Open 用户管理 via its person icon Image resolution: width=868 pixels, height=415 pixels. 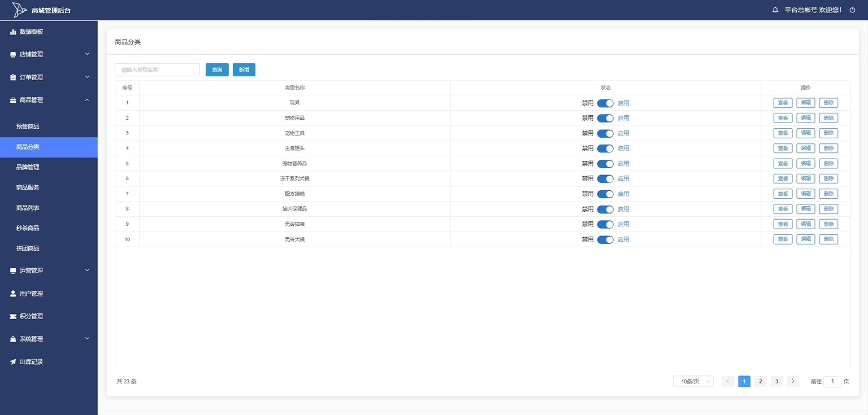point(13,294)
